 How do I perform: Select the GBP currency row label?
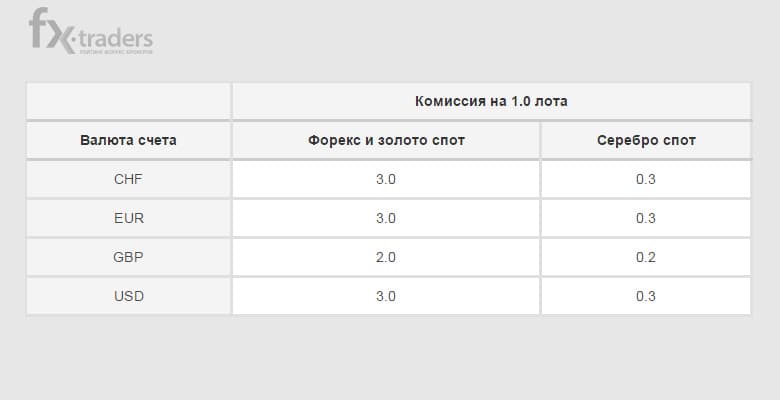click(128, 257)
